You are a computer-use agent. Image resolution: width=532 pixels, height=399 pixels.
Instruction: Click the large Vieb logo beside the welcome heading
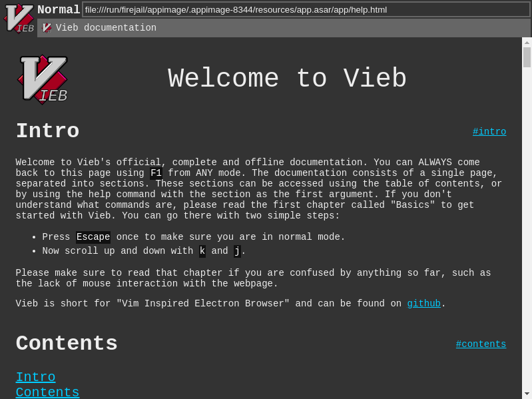click(43, 80)
